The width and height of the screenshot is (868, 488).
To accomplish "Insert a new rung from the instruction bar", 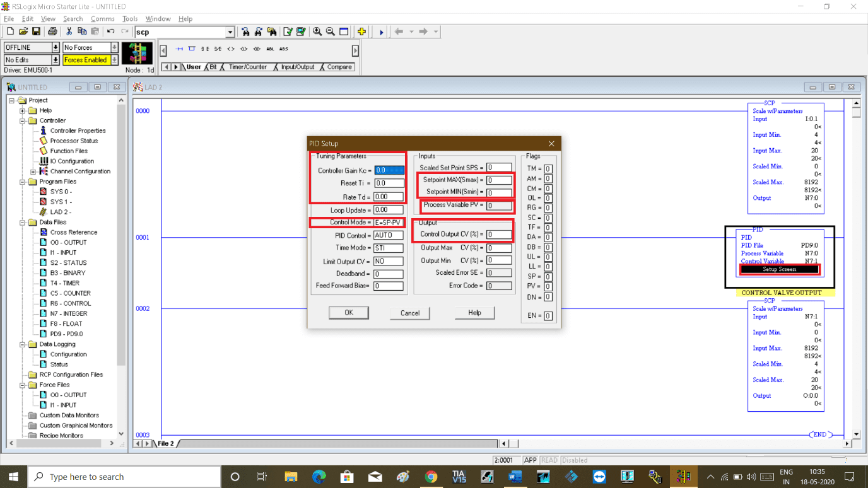I will (x=179, y=49).
